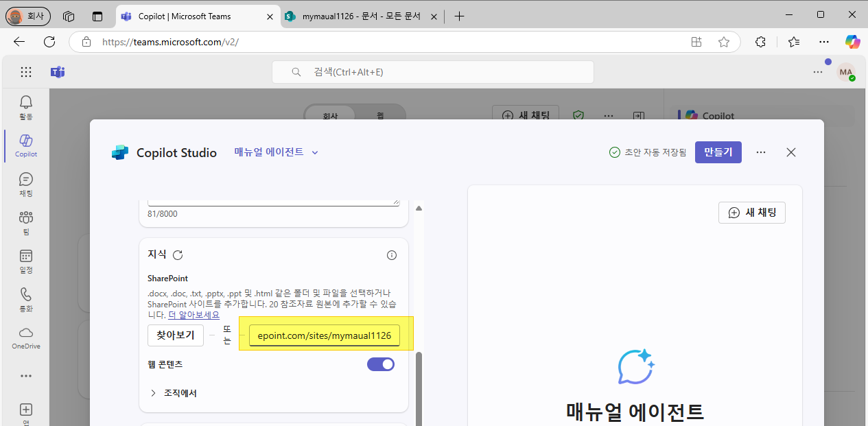Open the MA profile avatar
868x426 pixels.
(x=846, y=72)
